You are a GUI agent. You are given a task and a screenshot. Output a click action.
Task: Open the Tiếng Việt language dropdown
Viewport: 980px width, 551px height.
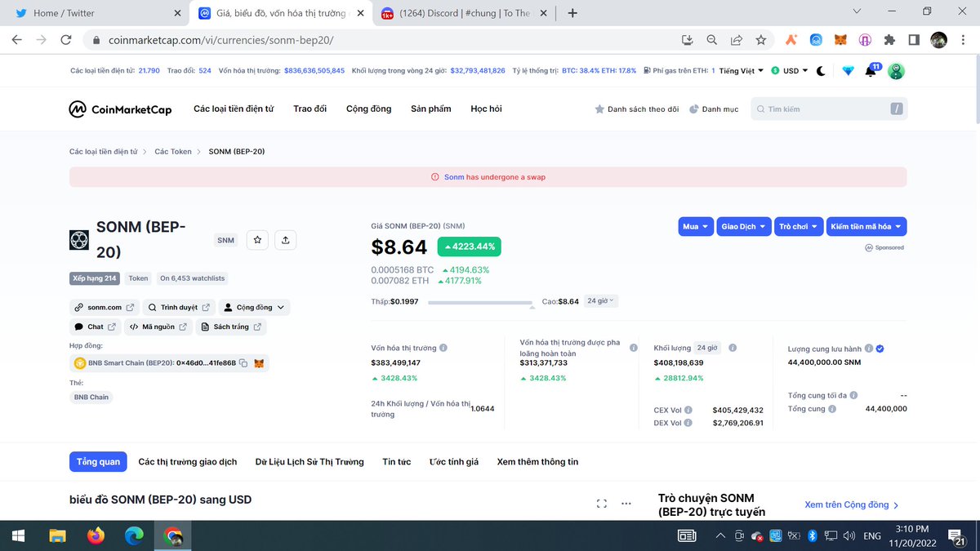(742, 71)
